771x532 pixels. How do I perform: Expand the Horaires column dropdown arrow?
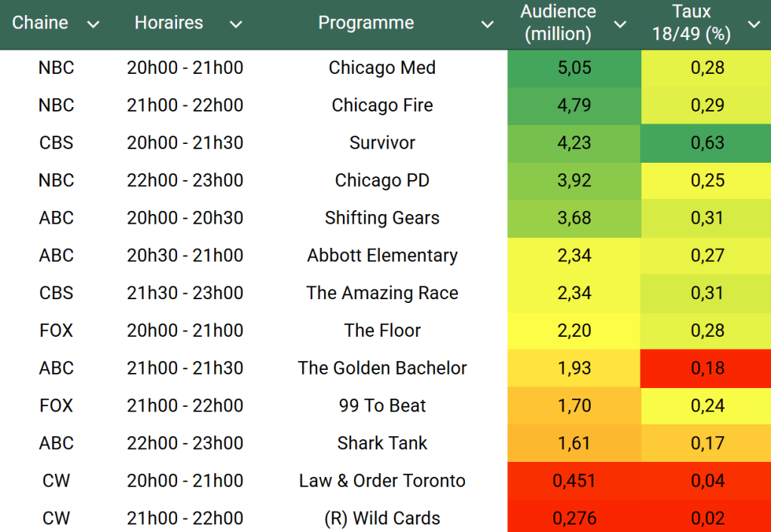[236, 24]
